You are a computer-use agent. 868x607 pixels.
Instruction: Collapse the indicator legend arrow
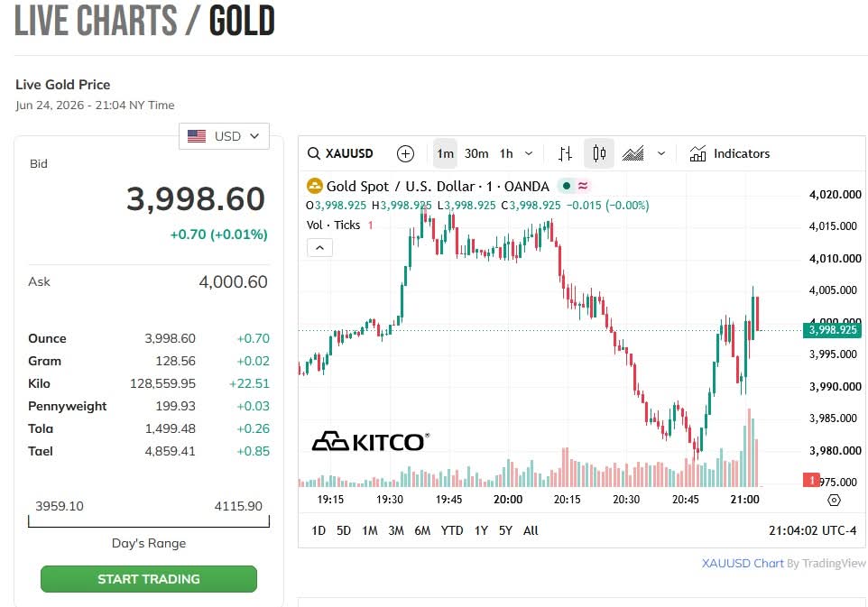[319, 248]
